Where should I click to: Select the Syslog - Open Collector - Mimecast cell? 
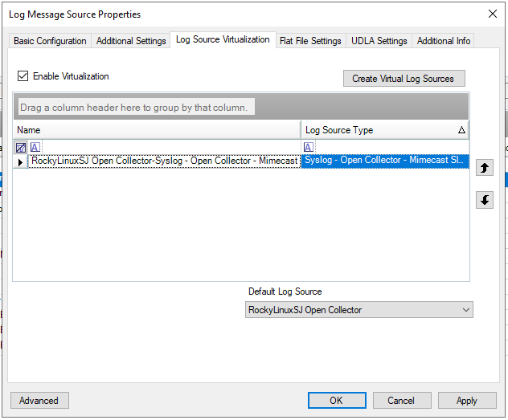384,161
